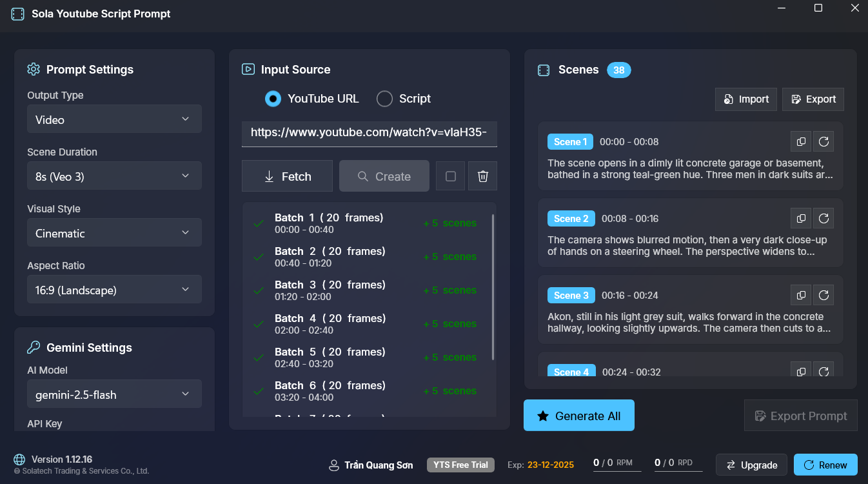Copy the Scene 1 prompt text
This screenshot has width=868, height=484.
click(801, 141)
